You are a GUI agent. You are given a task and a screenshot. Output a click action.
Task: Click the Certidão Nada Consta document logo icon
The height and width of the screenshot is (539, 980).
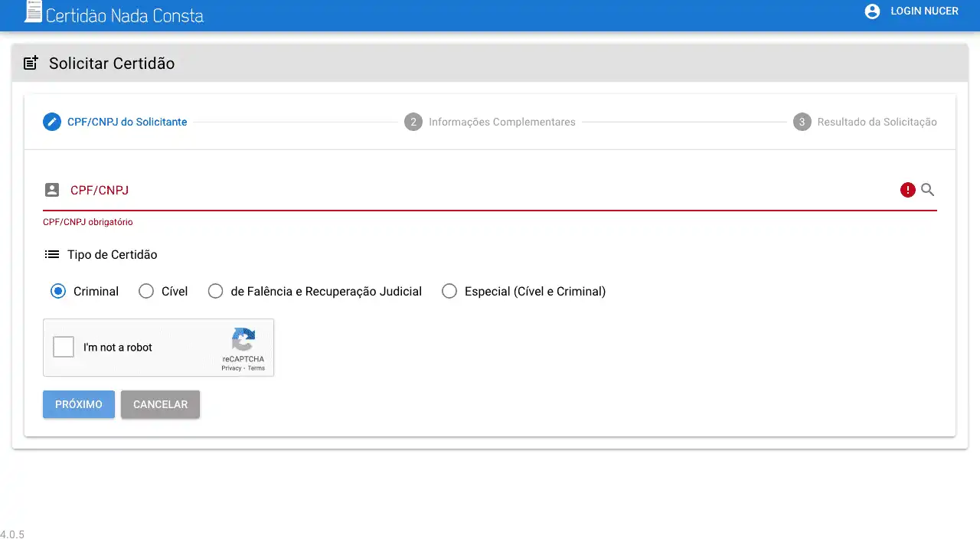[34, 11]
